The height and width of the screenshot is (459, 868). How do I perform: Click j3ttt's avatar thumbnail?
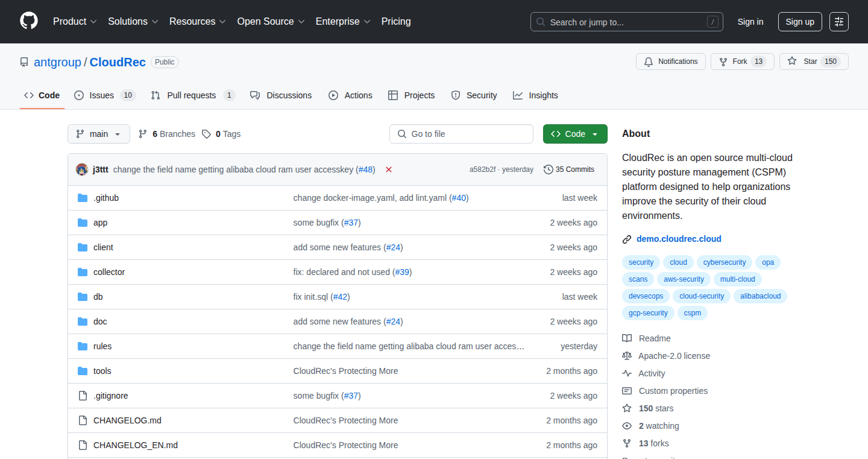pyautogui.click(x=82, y=169)
